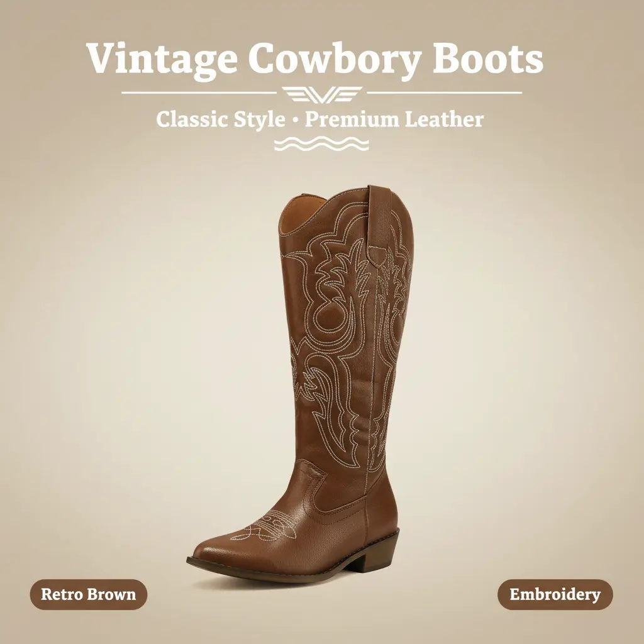The height and width of the screenshot is (644, 644).
Task: Click the wavy lines ornament under the subtitle
Action: click(321, 144)
